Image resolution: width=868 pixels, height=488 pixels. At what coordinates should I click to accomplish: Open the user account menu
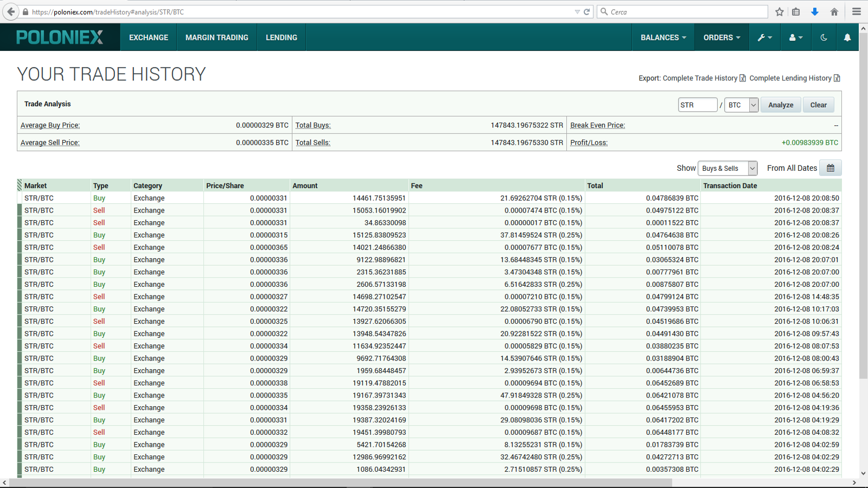click(x=796, y=37)
